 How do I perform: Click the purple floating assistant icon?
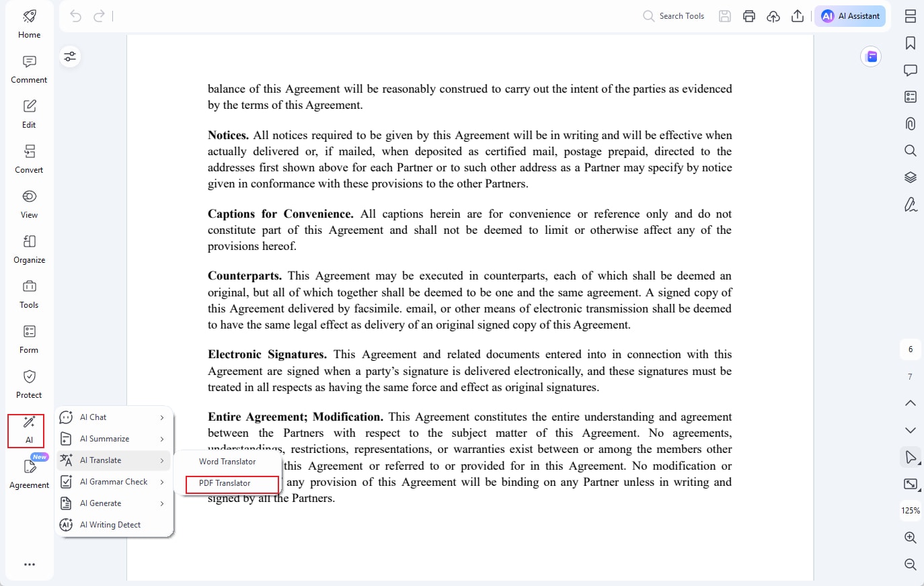point(872,56)
